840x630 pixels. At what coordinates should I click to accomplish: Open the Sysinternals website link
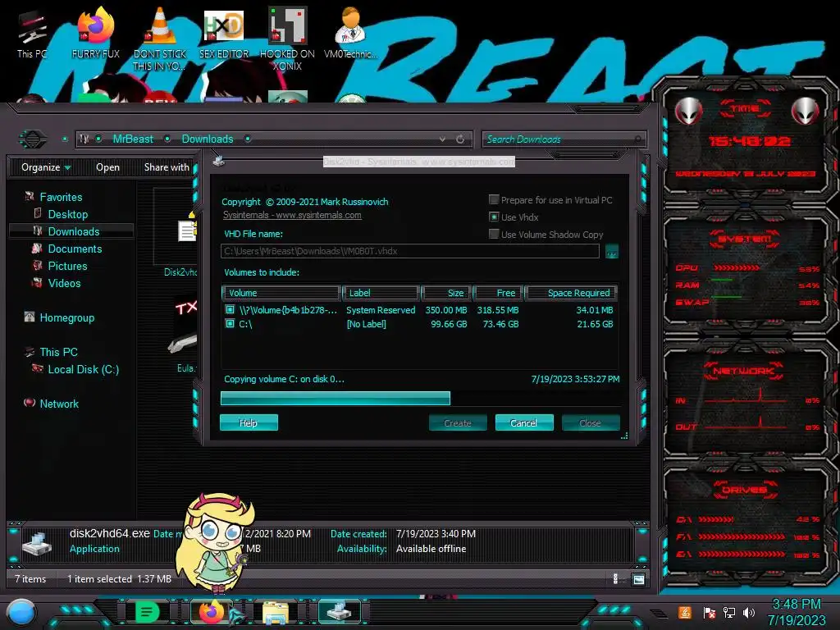[x=292, y=215]
